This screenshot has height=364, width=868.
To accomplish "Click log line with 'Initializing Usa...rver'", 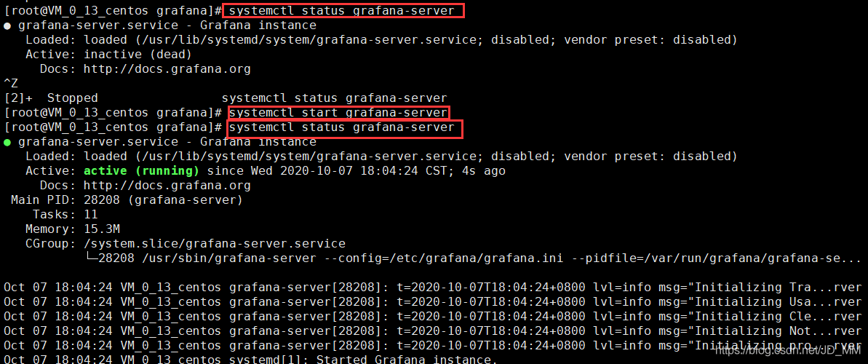I will tap(432, 302).
